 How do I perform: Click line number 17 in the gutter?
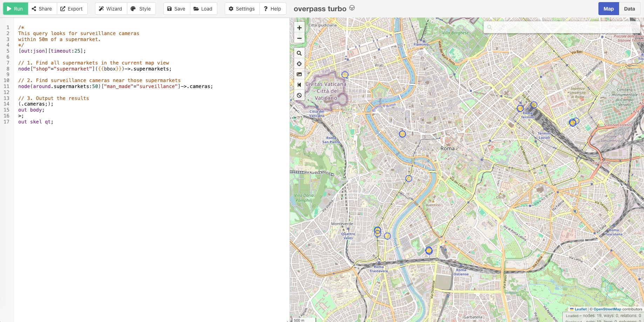[x=7, y=122]
